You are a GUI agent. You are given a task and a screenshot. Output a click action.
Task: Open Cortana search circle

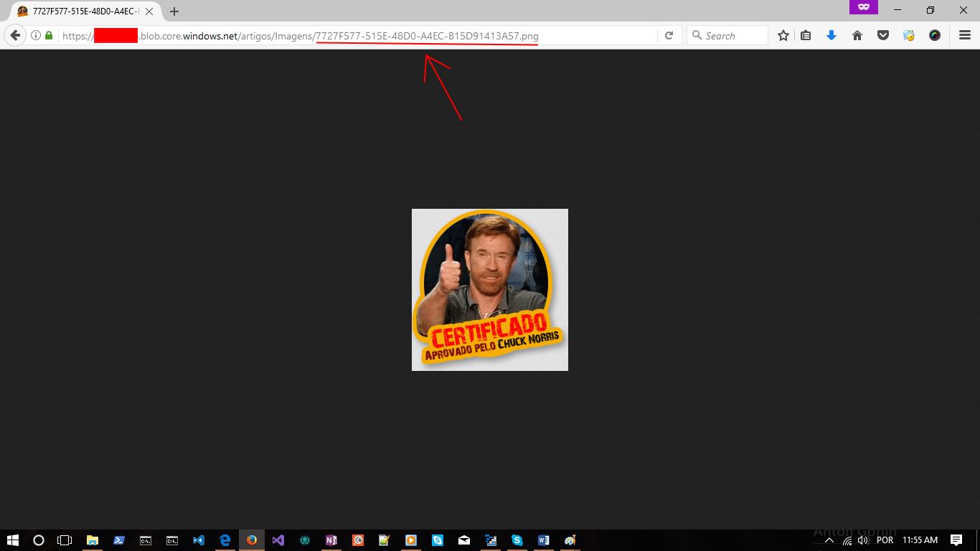tap(39, 540)
